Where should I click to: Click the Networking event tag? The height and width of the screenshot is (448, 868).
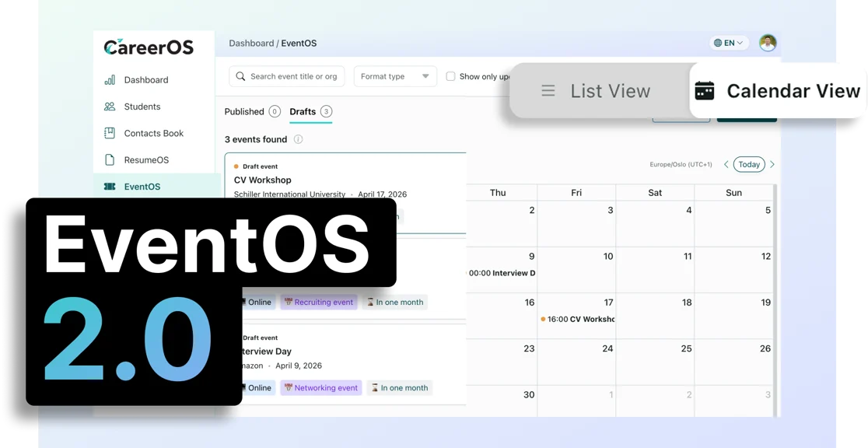pyautogui.click(x=321, y=388)
